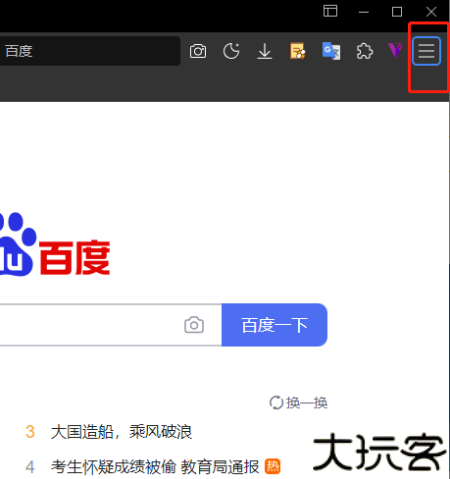
Task: Click the yellow notes extension icon
Action: (x=298, y=51)
